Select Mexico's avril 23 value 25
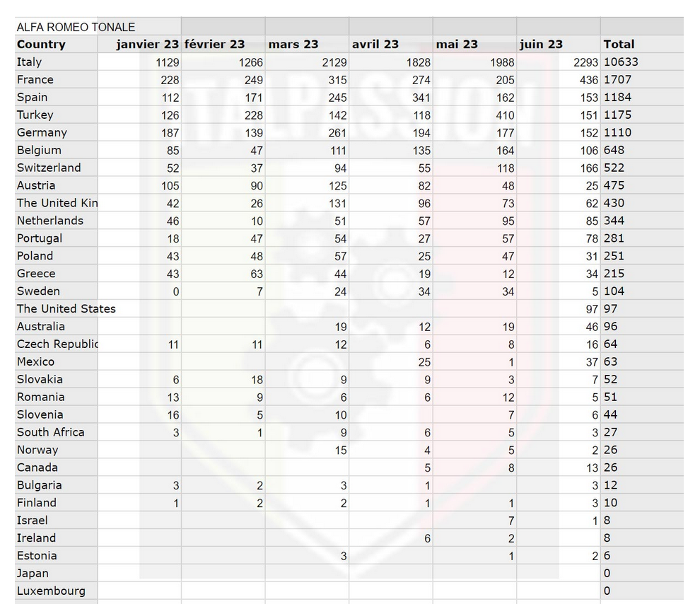This screenshot has width=700, height=604. point(390,361)
